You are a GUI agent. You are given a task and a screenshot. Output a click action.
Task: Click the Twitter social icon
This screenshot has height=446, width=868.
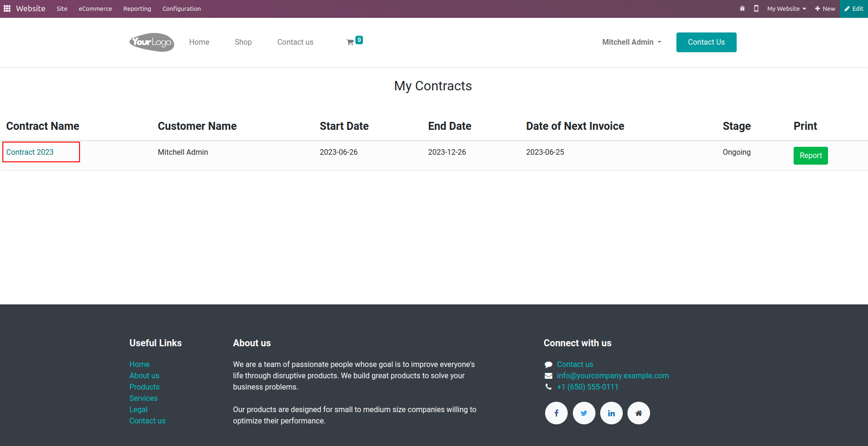pyautogui.click(x=584, y=413)
